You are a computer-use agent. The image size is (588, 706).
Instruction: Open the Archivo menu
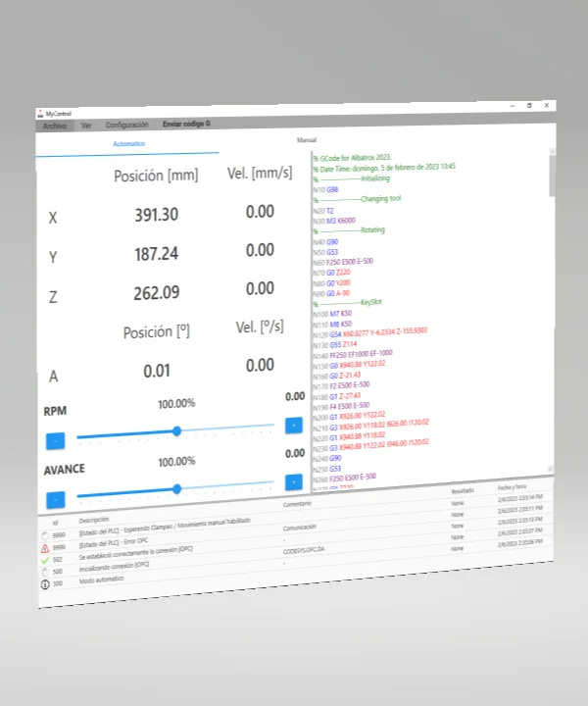tap(55, 126)
